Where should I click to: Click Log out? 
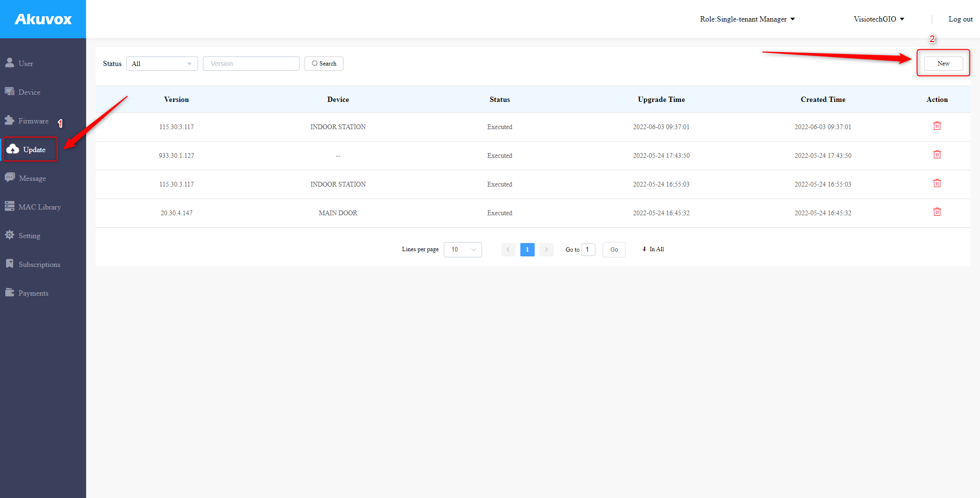[960, 19]
